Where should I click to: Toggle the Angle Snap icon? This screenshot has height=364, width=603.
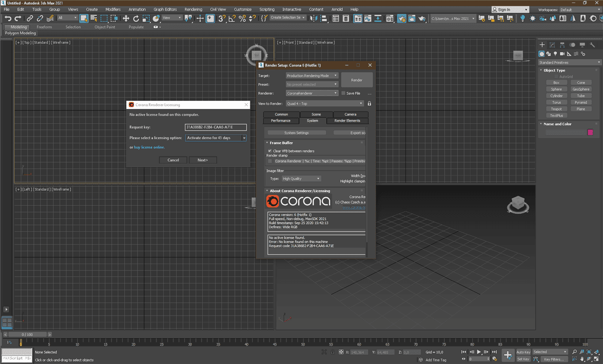click(232, 18)
